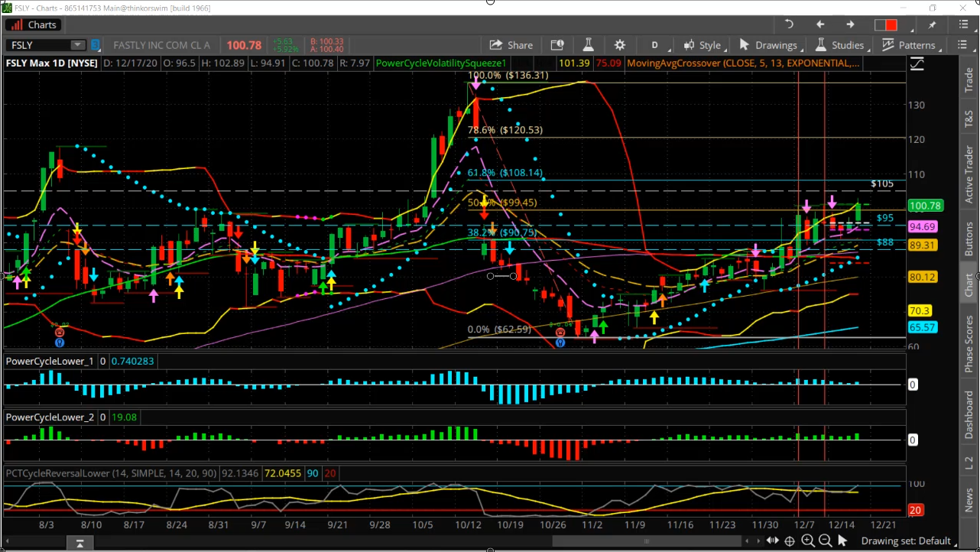The height and width of the screenshot is (552, 980).
Task: Open the News side tab
Action: 969,501
